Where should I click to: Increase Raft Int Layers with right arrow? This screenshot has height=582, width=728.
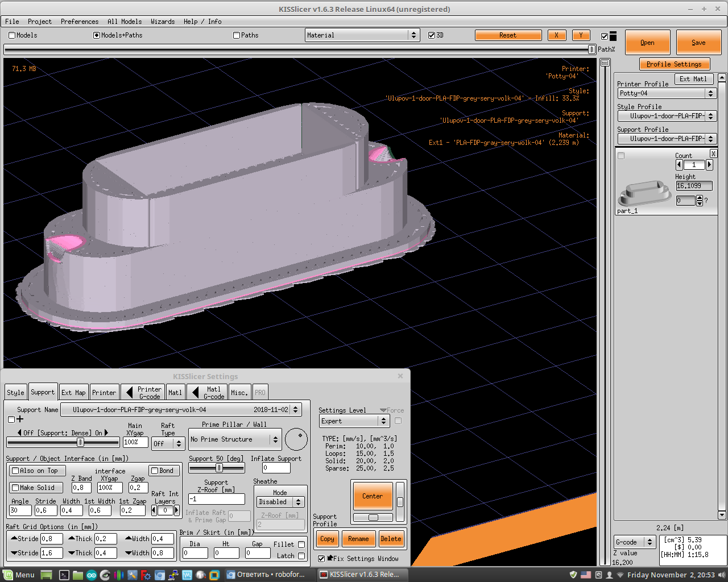(x=176, y=510)
